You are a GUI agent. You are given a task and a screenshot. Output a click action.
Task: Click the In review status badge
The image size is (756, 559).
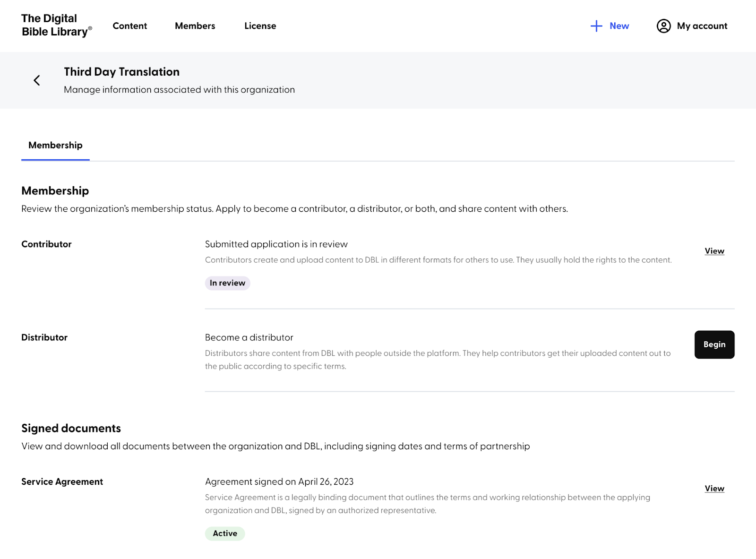click(227, 283)
